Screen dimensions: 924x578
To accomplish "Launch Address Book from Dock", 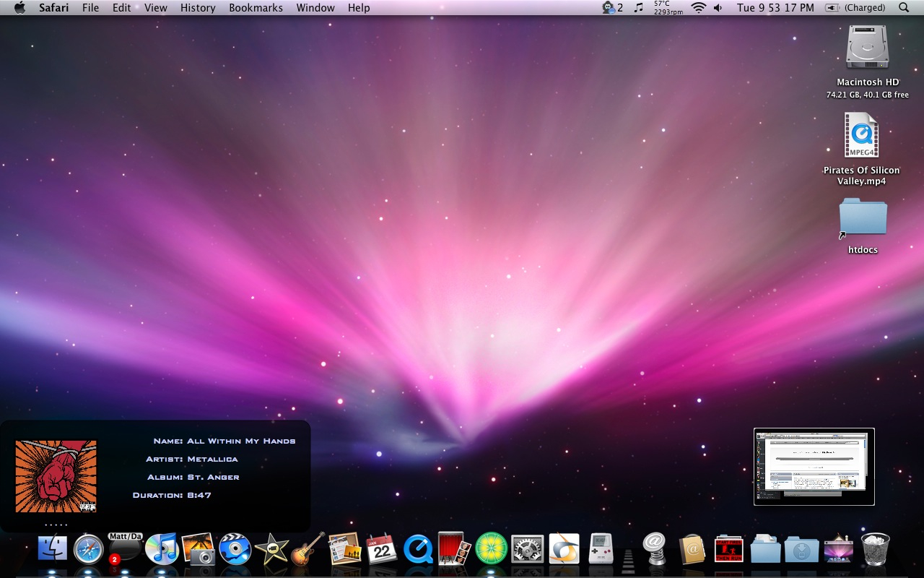I will click(692, 549).
